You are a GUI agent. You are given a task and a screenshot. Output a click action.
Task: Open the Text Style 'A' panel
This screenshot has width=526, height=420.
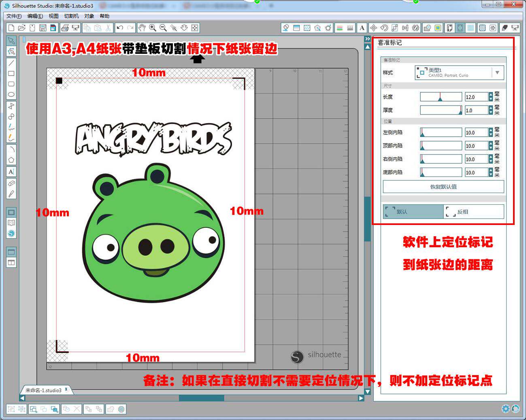click(x=362, y=28)
